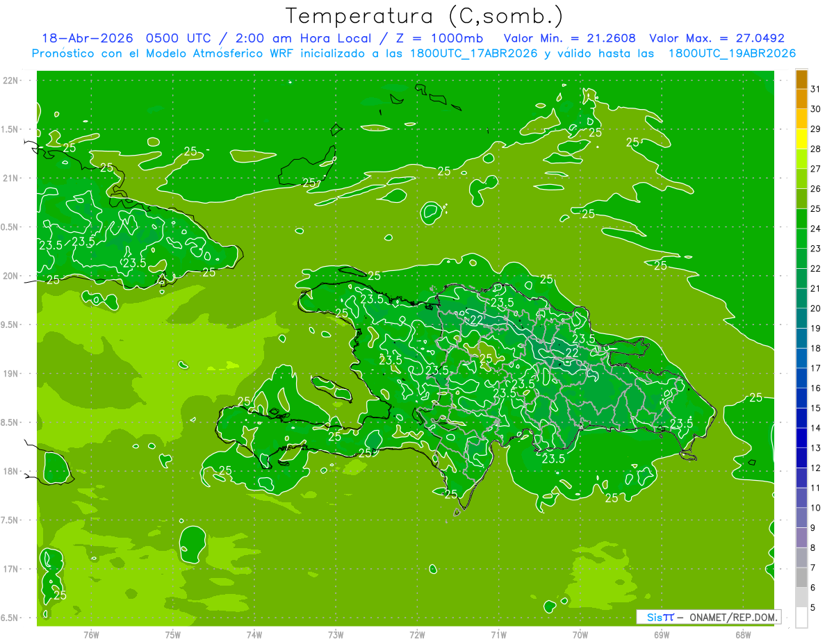Click the ONAMET/REP.DOM. logo box
834x644 pixels.
click(708, 617)
